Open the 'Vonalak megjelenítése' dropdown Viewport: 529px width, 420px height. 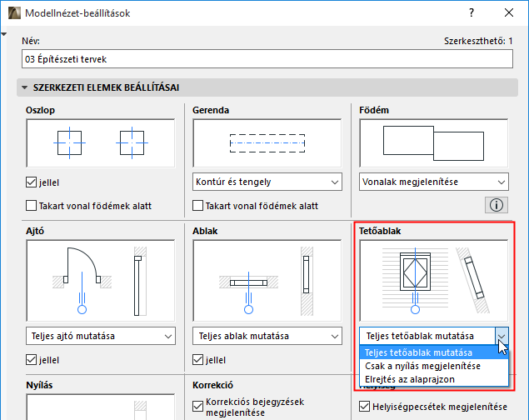tap(433, 182)
